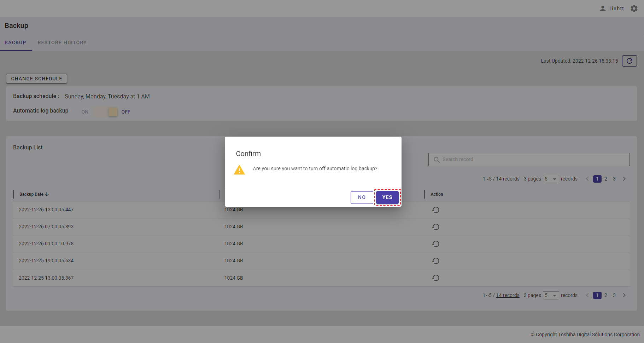This screenshot has width=644, height=343.
Task: Click the refresh icon beside Last Updated
Action: click(x=629, y=61)
